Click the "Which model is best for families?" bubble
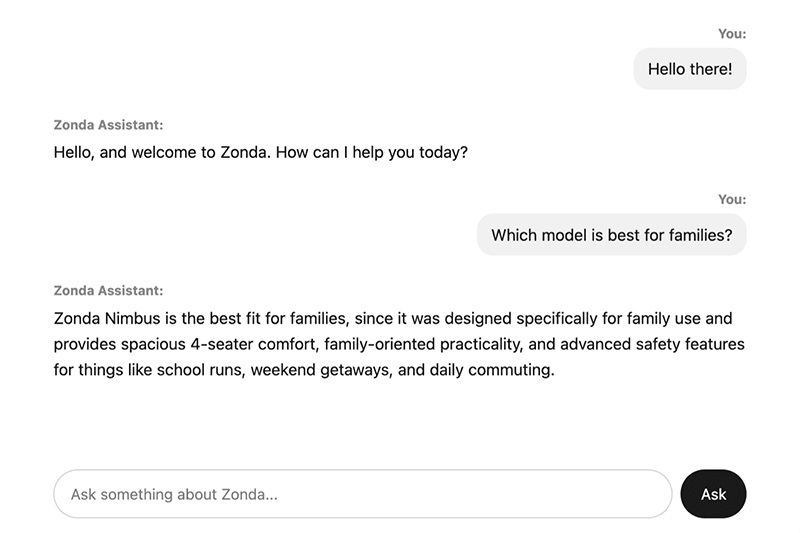This screenshot has height=533, width=800. (x=611, y=235)
